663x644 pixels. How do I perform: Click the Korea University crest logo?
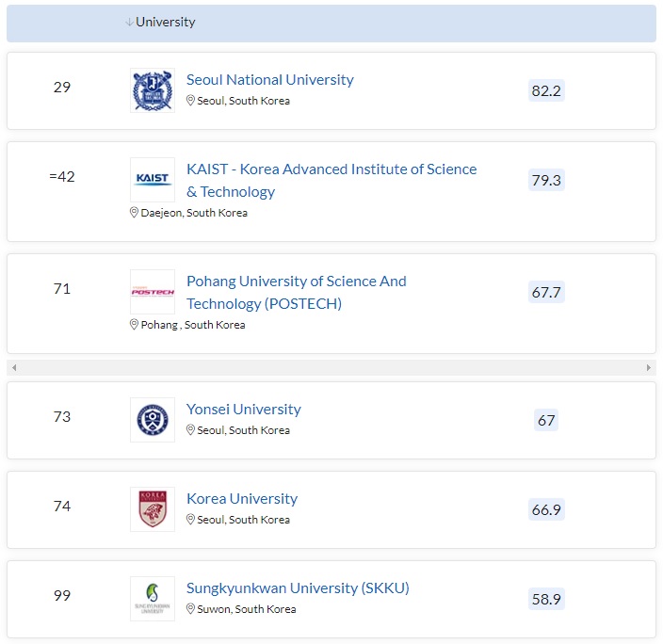(153, 509)
